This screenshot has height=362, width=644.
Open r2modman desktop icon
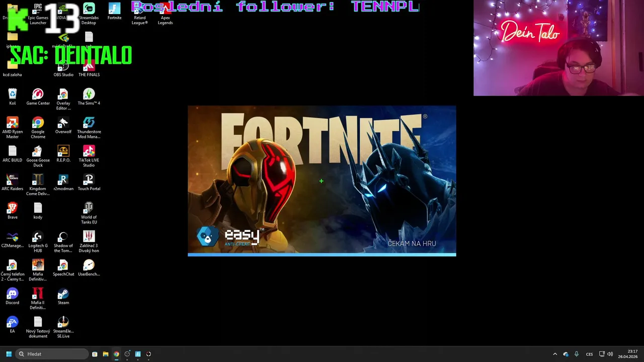point(63,183)
